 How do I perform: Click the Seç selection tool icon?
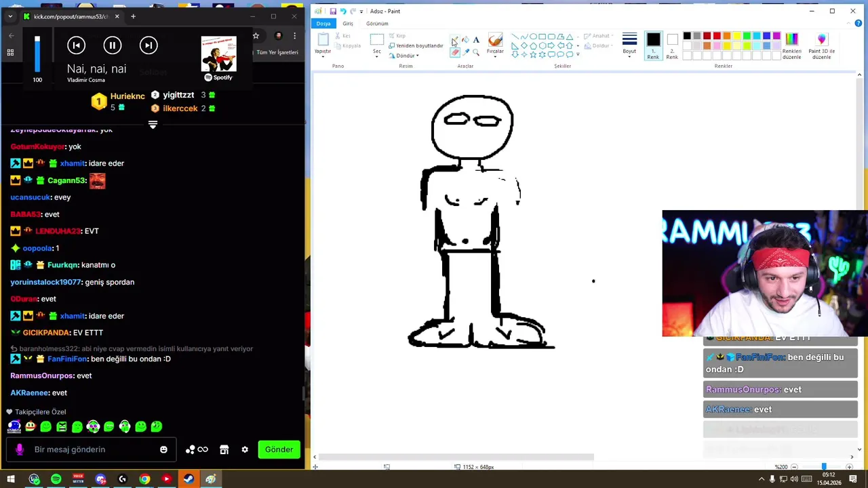point(376,41)
